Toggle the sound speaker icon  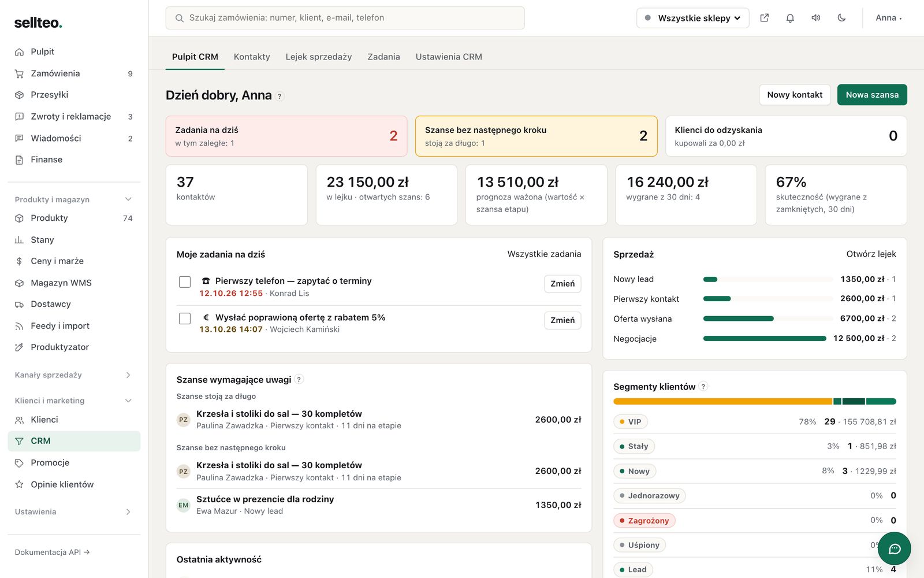(x=816, y=18)
